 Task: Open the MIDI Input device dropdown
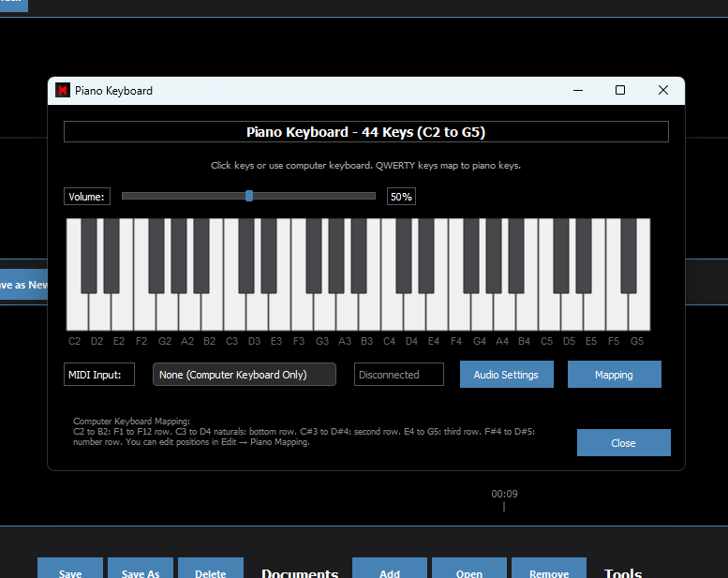coord(244,375)
